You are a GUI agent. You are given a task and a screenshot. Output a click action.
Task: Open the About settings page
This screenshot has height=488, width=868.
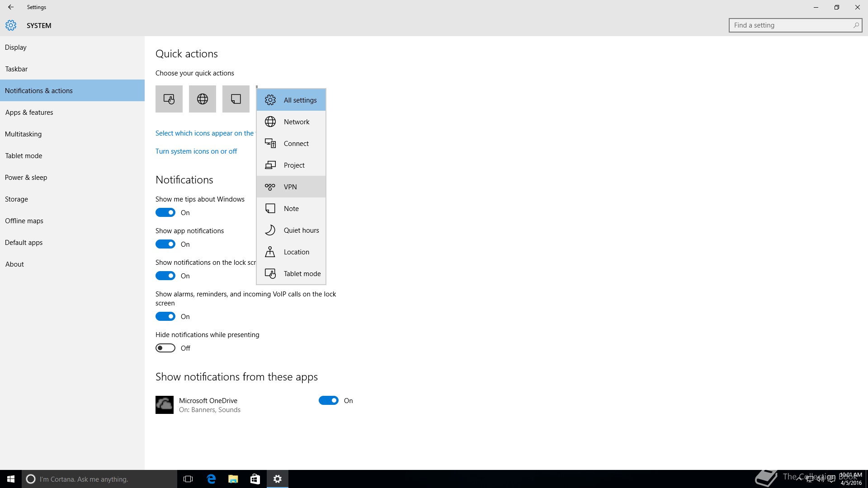pyautogui.click(x=72, y=264)
